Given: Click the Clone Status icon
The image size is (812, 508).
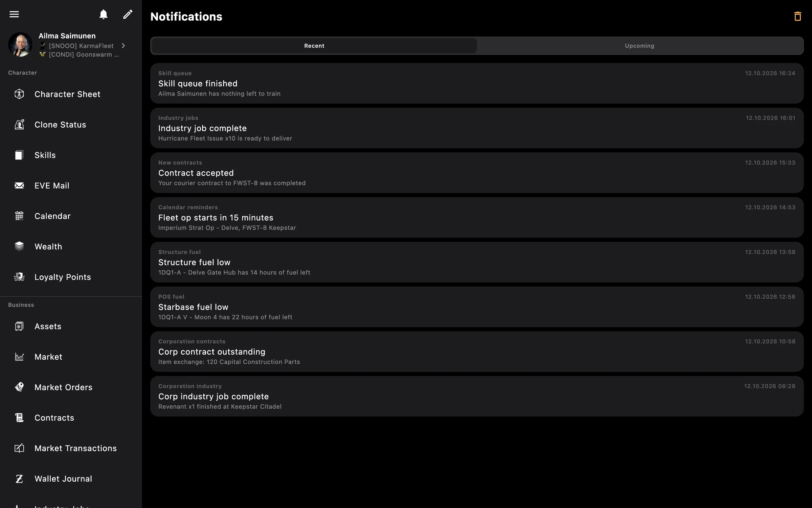Looking at the screenshot, I should click(19, 124).
